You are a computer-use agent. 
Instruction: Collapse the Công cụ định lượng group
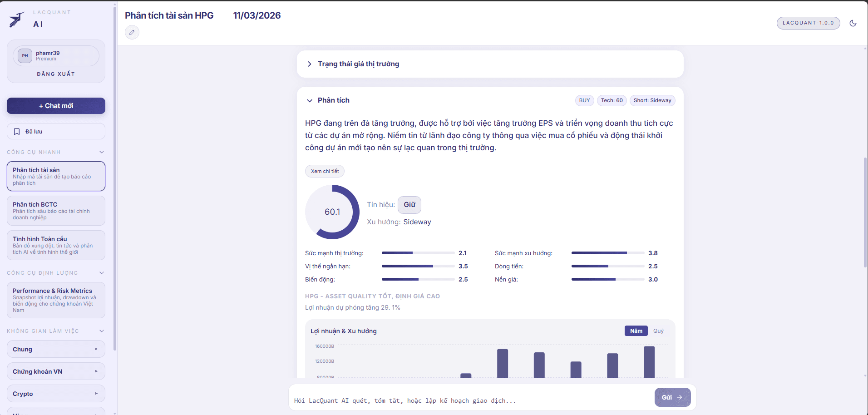102,273
